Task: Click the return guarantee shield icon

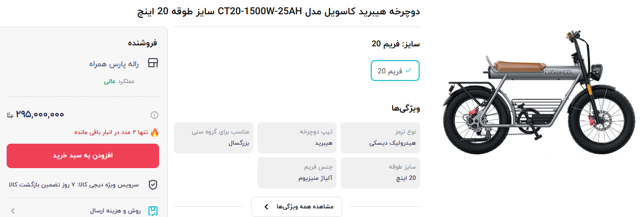Action: point(152,185)
